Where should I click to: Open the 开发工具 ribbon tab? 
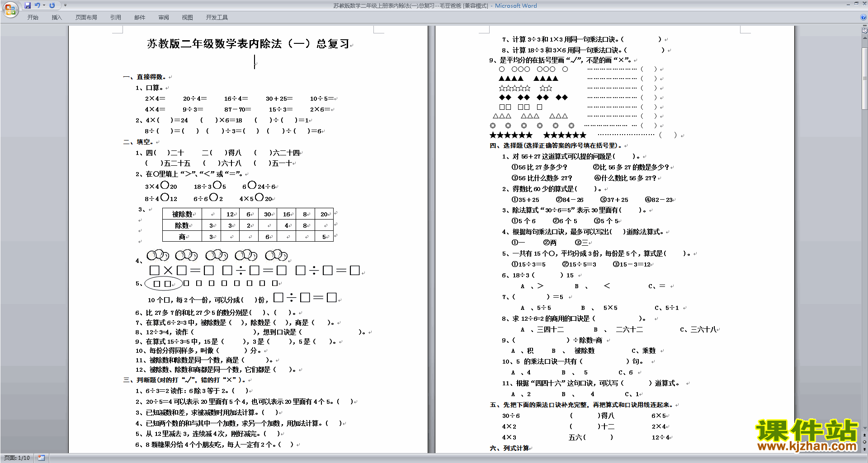click(x=217, y=18)
